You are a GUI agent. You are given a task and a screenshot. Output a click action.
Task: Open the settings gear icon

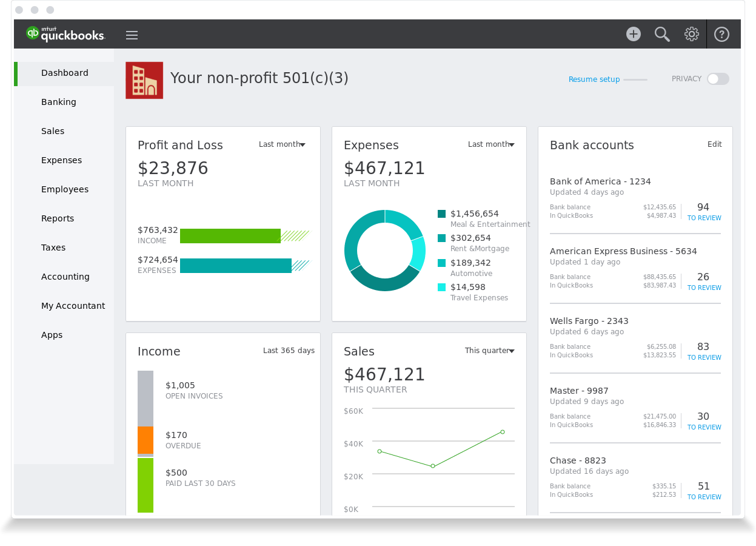[691, 34]
